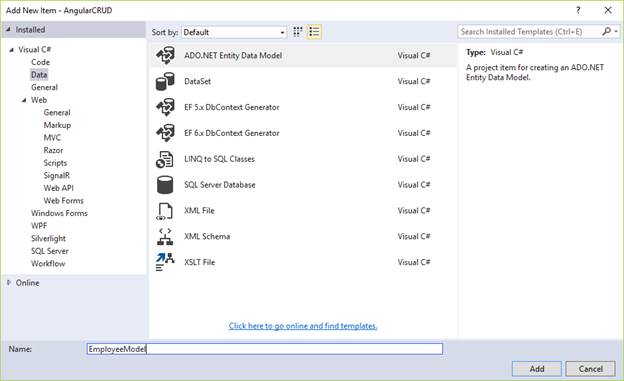Select General under Web
Screen dimensions: 624x381
(57, 113)
